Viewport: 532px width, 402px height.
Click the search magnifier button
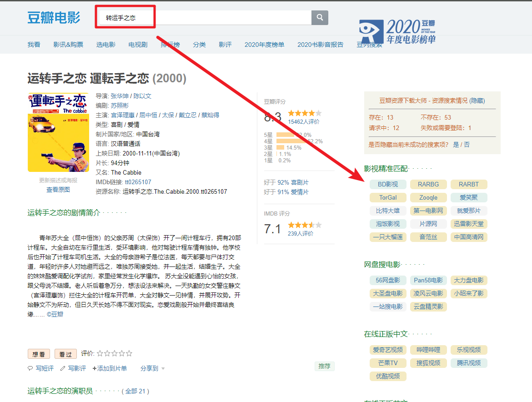[x=320, y=17]
